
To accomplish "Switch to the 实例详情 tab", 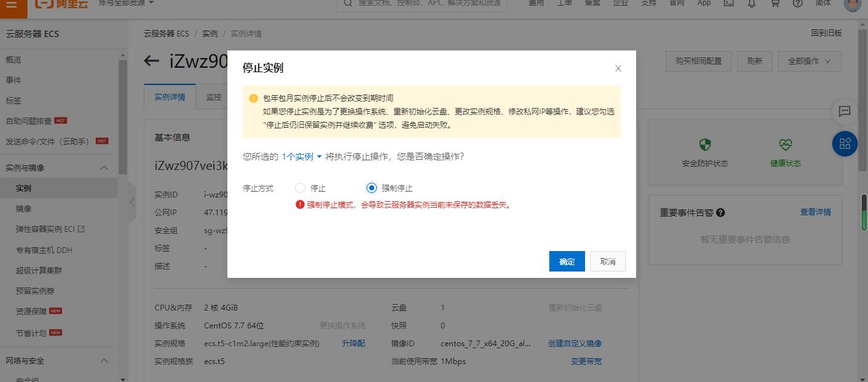I will 170,97.
